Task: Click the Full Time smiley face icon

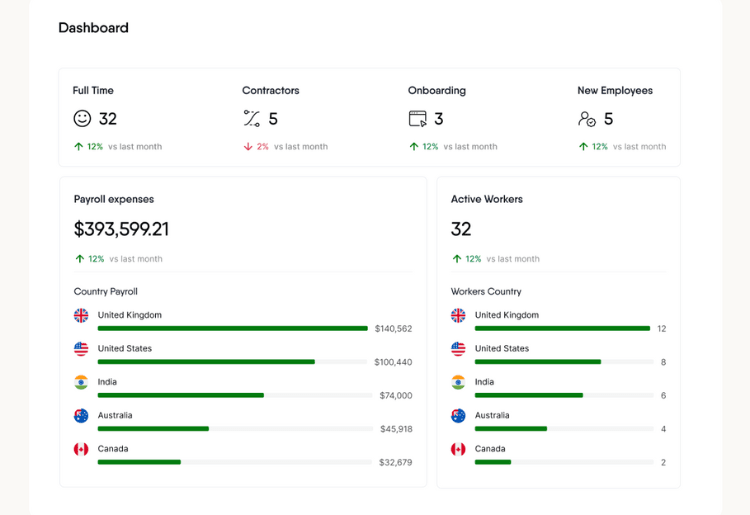Action: click(x=82, y=118)
